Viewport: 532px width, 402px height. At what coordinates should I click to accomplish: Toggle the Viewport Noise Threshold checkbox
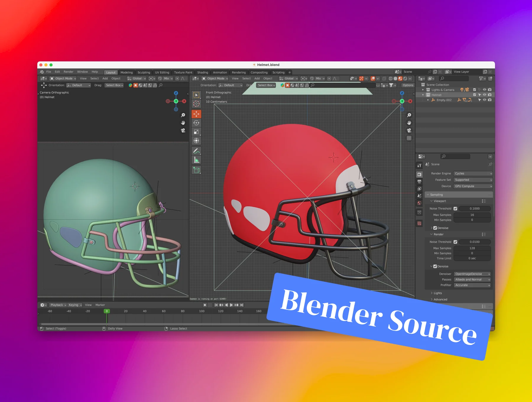[455, 209]
